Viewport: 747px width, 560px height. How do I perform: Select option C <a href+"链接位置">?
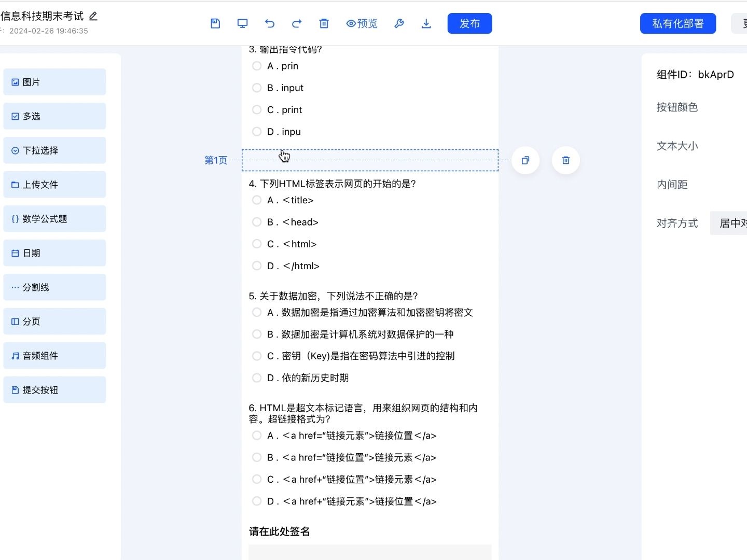click(x=257, y=480)
